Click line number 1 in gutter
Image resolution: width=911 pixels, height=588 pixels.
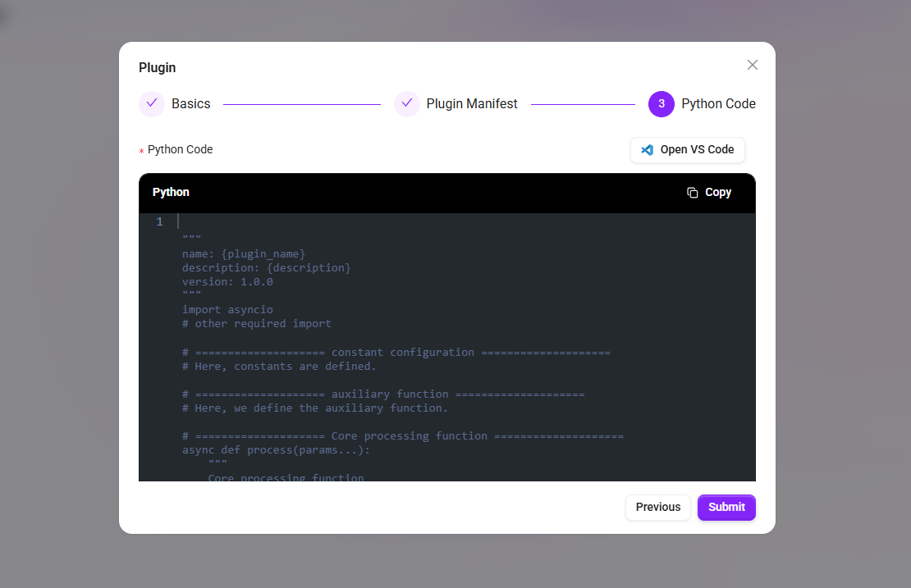[160, 221]
